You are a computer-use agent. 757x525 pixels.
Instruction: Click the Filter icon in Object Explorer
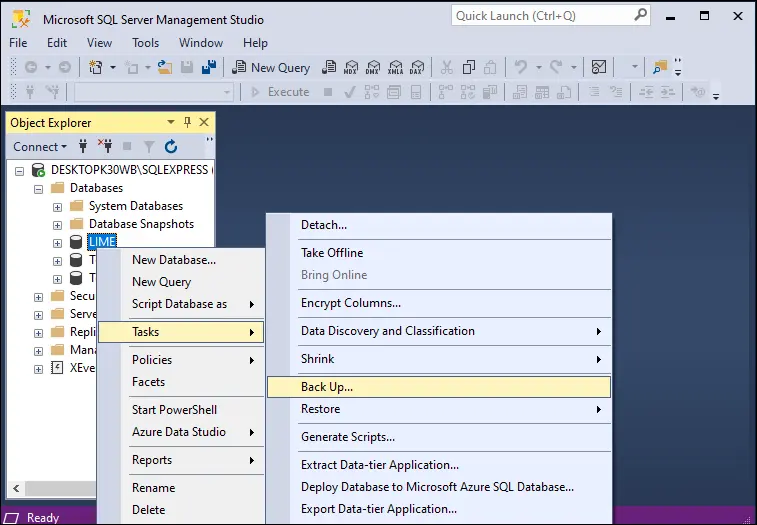click(x=149, y=146)
